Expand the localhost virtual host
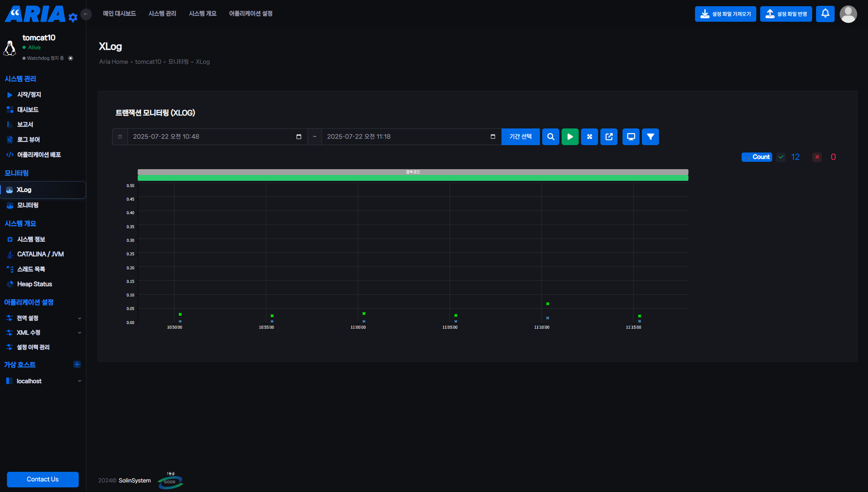 80,381
